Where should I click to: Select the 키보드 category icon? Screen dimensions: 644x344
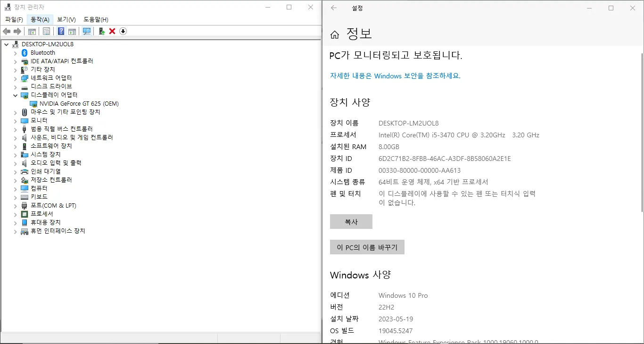(25, 197)
